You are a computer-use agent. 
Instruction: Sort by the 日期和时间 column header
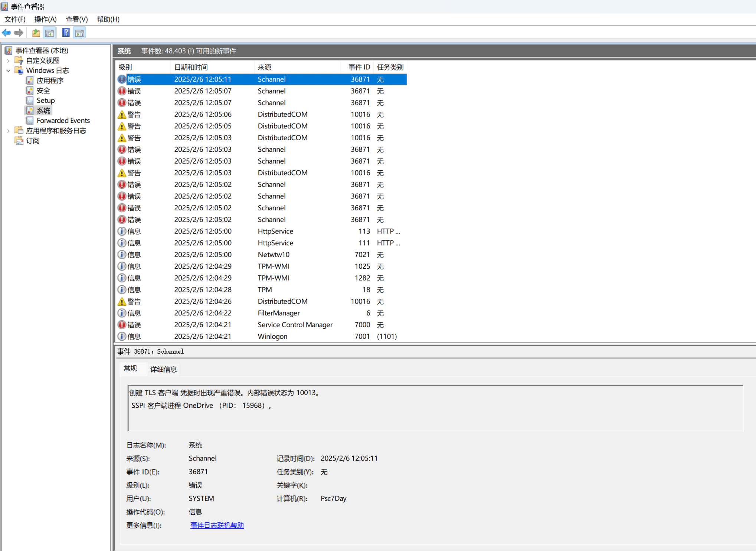coord(191,67)
